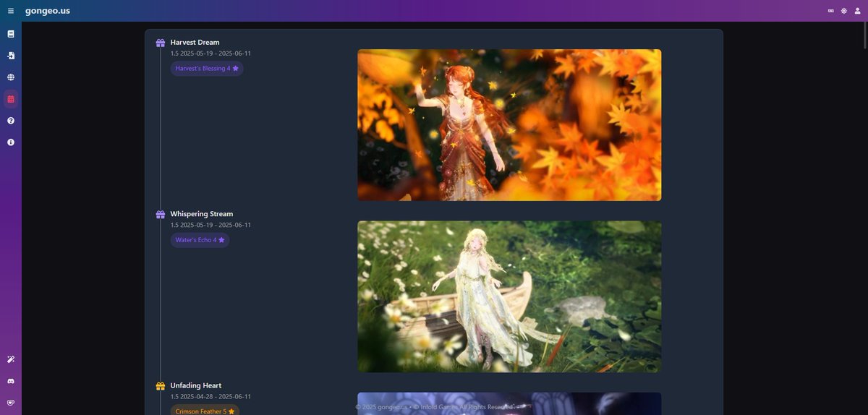This screenshot has width=868, height=415.
Task: Click the magic wand icon in sidebar
Action: pos(11,359)
